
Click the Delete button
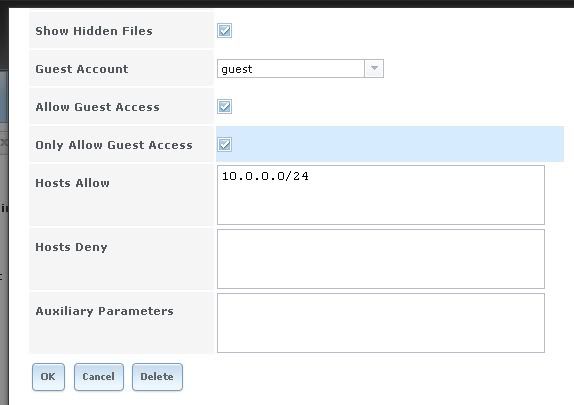(x=157, y=377)
